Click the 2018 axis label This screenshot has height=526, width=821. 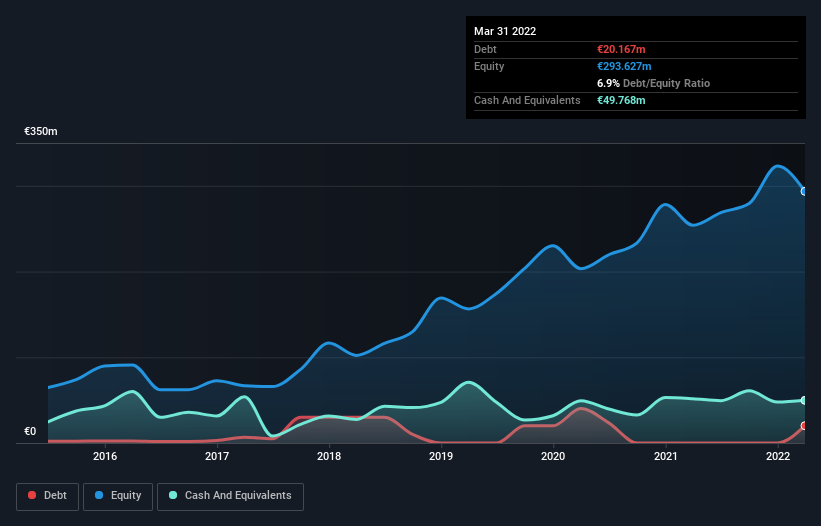point(329,456)
